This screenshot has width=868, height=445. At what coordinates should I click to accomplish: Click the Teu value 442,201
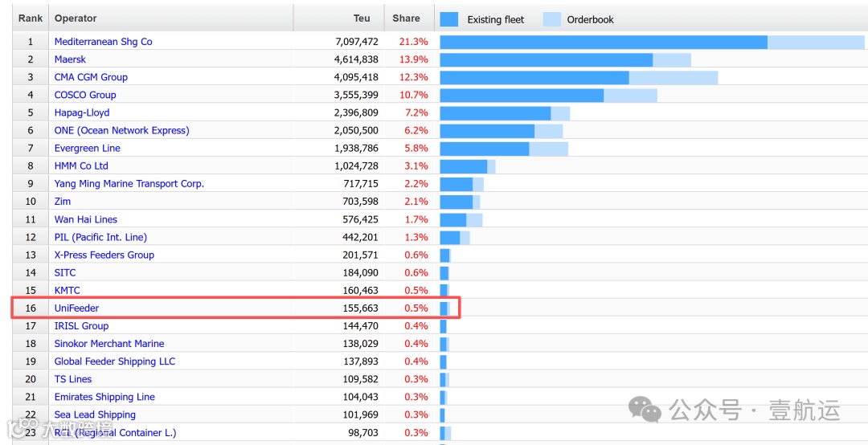(x=360, y=237)
